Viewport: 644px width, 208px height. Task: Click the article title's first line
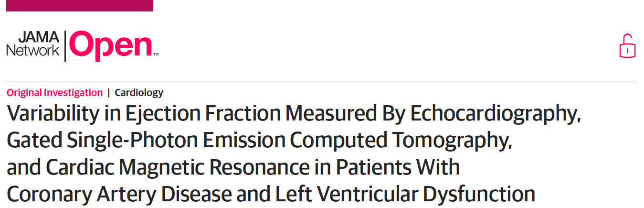(294, 114)
